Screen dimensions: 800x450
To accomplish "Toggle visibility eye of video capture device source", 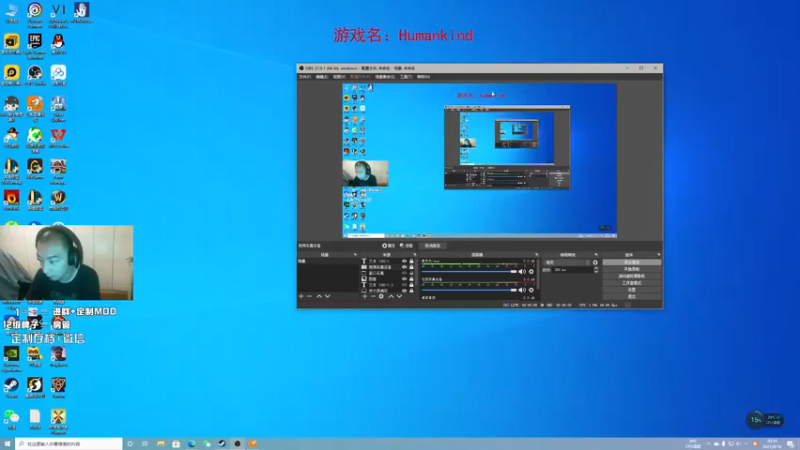I will pos(404,267).
